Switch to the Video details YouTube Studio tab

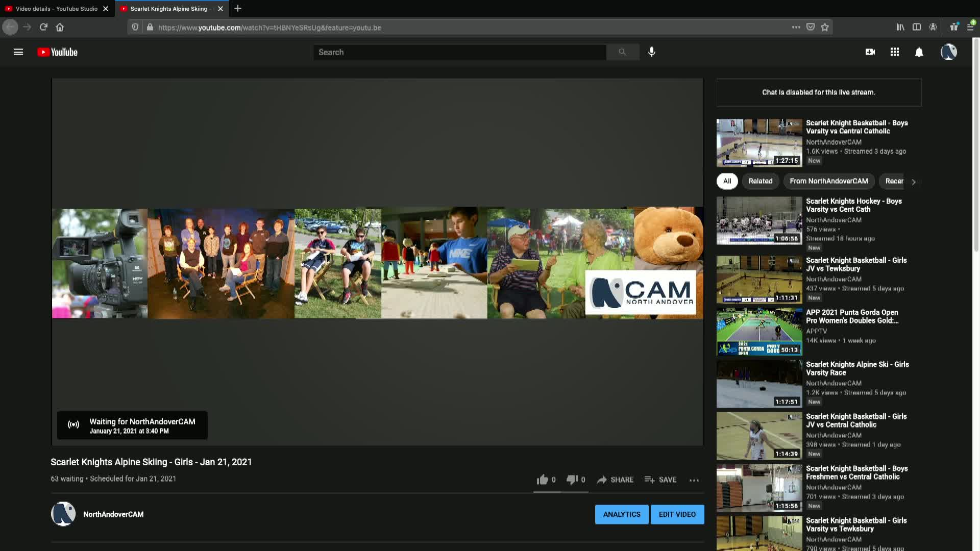(x=57, y=9)
